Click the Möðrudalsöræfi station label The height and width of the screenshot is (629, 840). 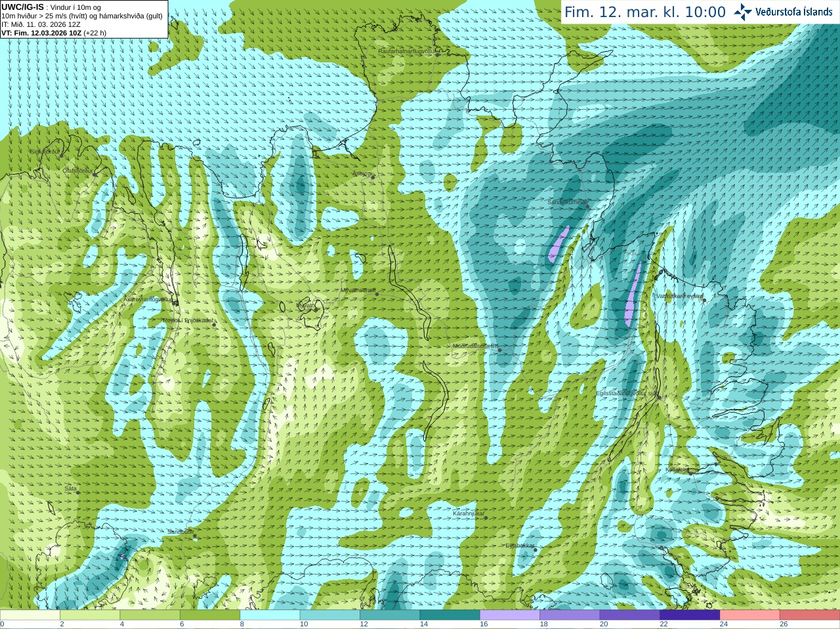tap(475, 346)
